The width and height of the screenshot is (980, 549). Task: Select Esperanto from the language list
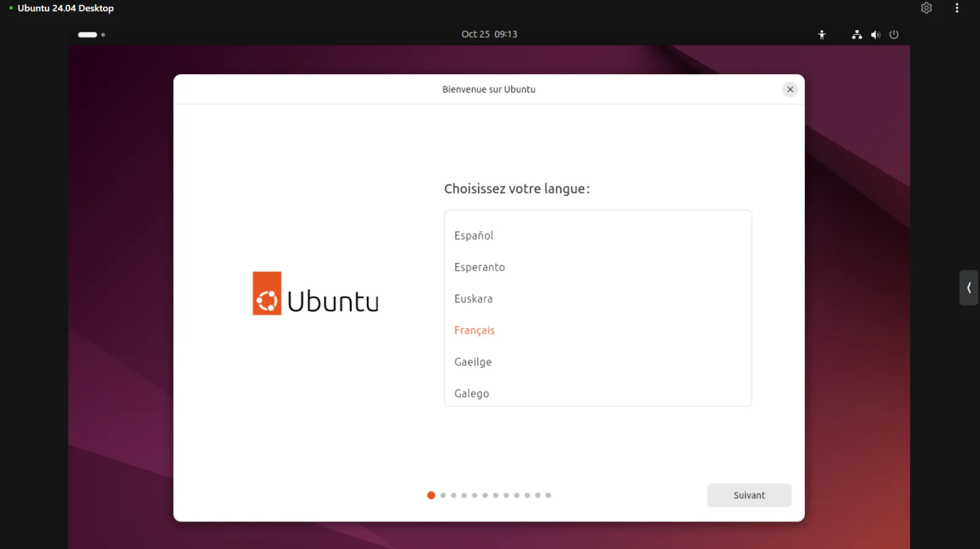[480, 267]
